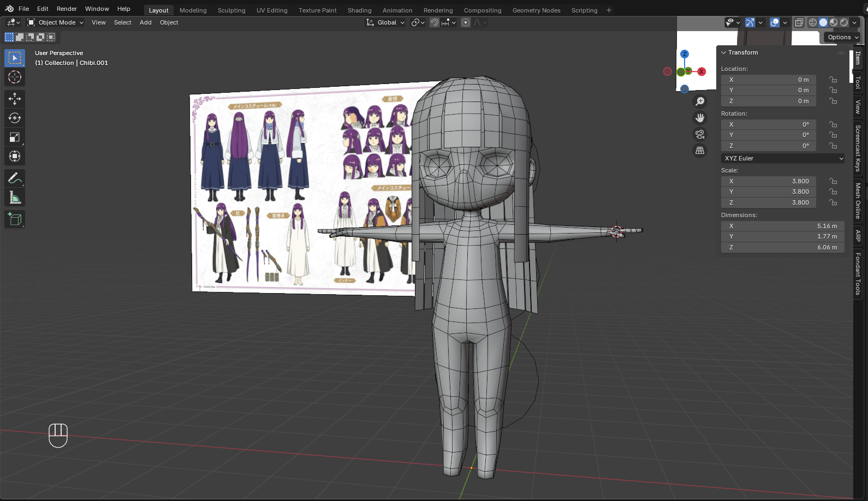
Task: Collapse the Transform panel
Action: coord(724,52)
